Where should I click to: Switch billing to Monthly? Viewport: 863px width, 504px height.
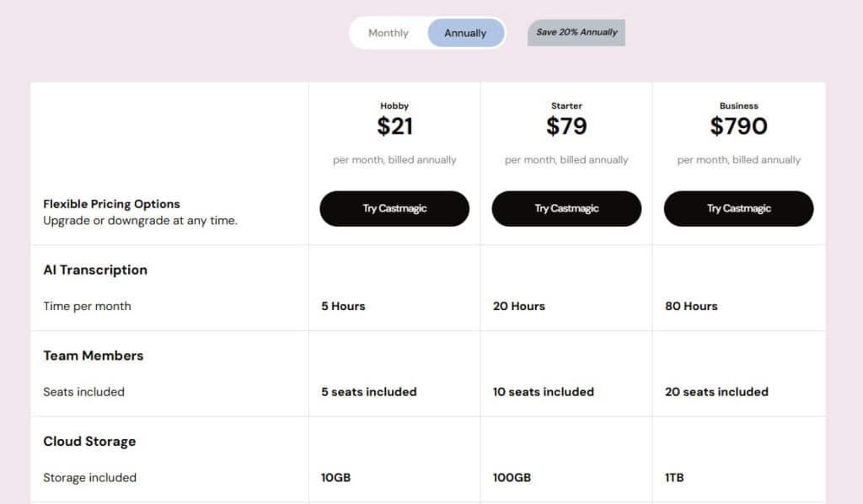point(388,33)
